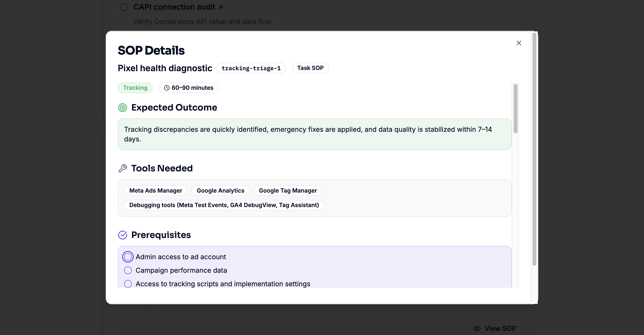Check Admin access to ad account
This screenshot has width=644, height=335.
(128, 257)
